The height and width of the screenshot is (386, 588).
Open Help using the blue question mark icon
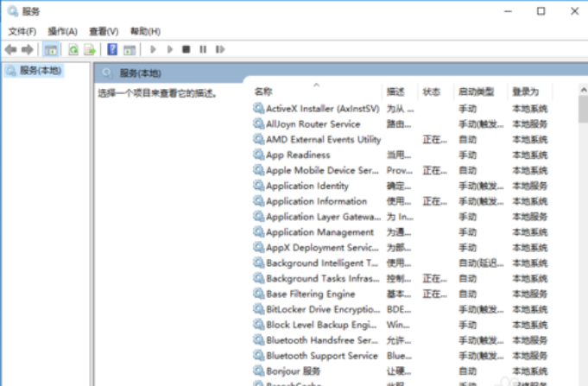click(112, 50)
